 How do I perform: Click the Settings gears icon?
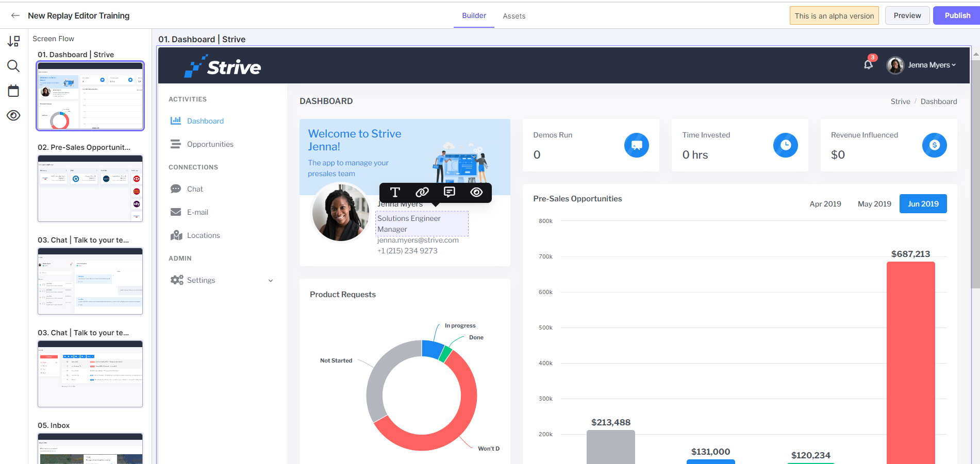pos(177,280)
